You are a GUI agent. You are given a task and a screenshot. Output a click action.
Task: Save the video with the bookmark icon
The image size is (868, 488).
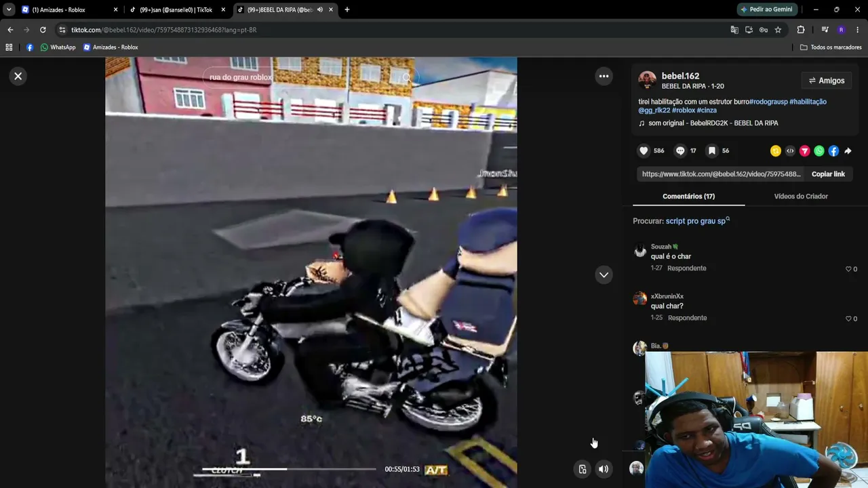click(711, 150)
